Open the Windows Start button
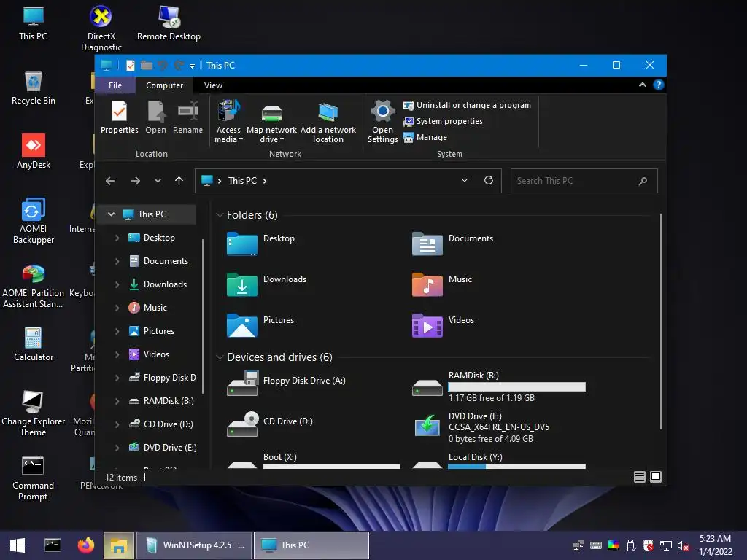The width and height of the screenshot is (747, 560). [18, 545]
